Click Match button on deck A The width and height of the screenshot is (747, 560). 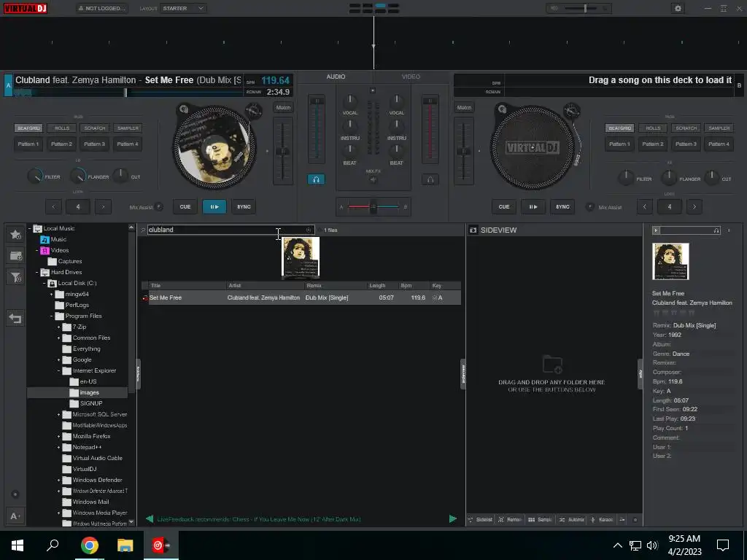283,108
